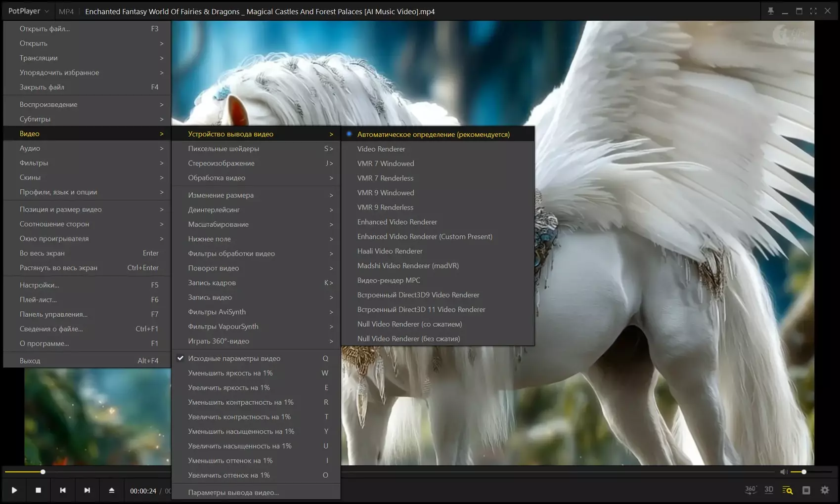The height and width of the screenshot is (504, 840).
Task: Stop playback with the Stop button
Action: (38, 490)
